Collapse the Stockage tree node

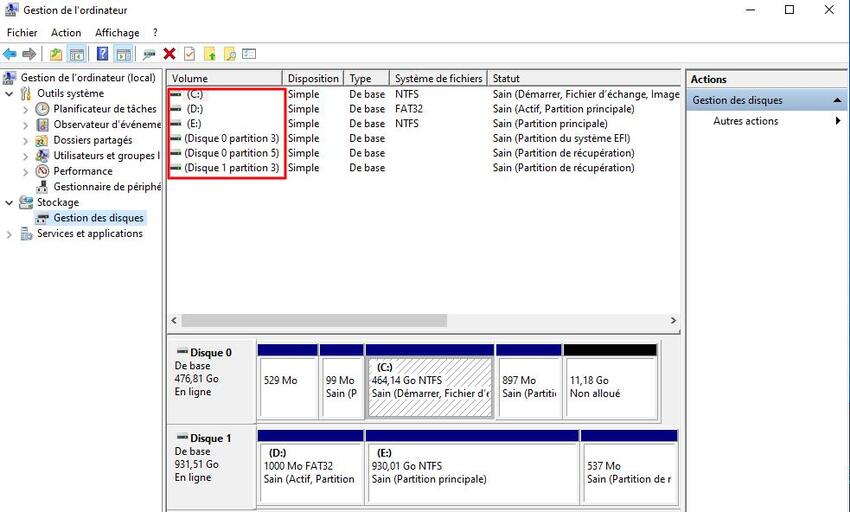9,203
